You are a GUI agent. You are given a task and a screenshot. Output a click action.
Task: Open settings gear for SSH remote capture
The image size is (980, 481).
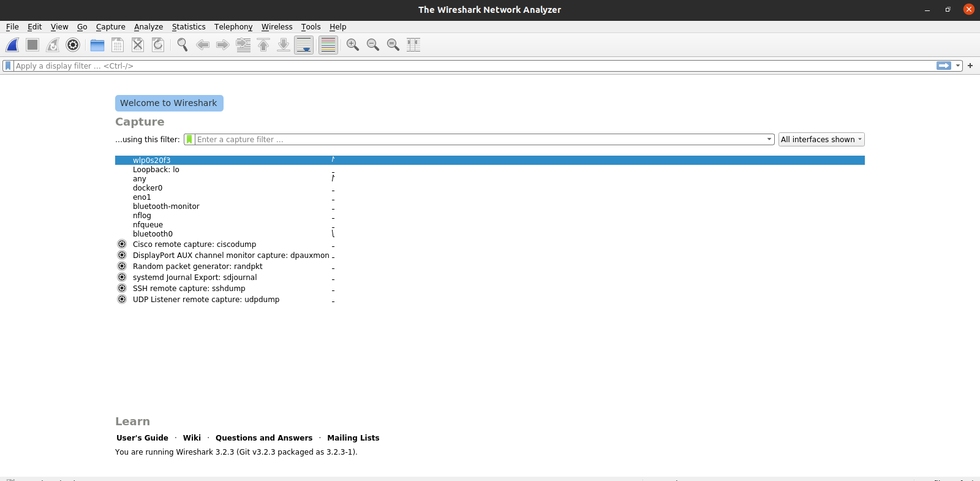point(122,288)
